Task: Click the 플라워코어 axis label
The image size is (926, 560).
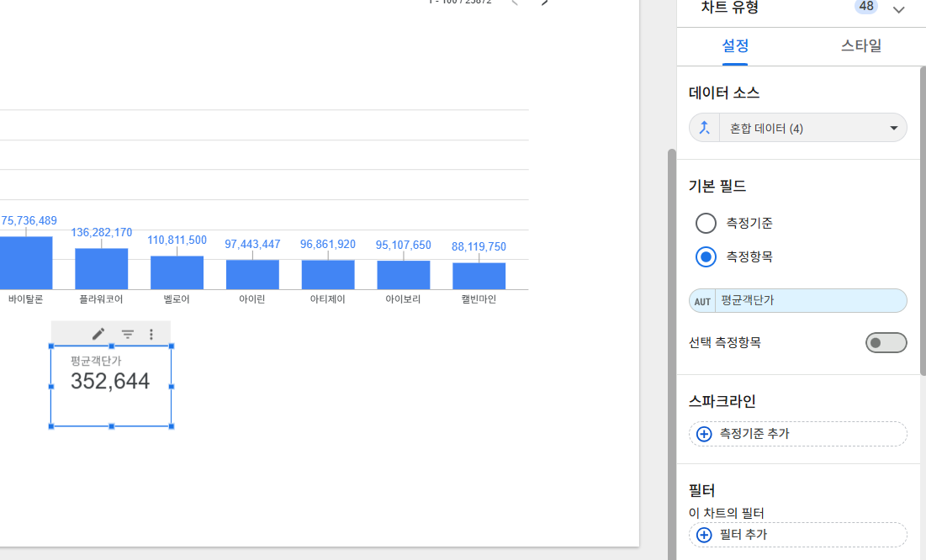Action: (x=102, y=299)
